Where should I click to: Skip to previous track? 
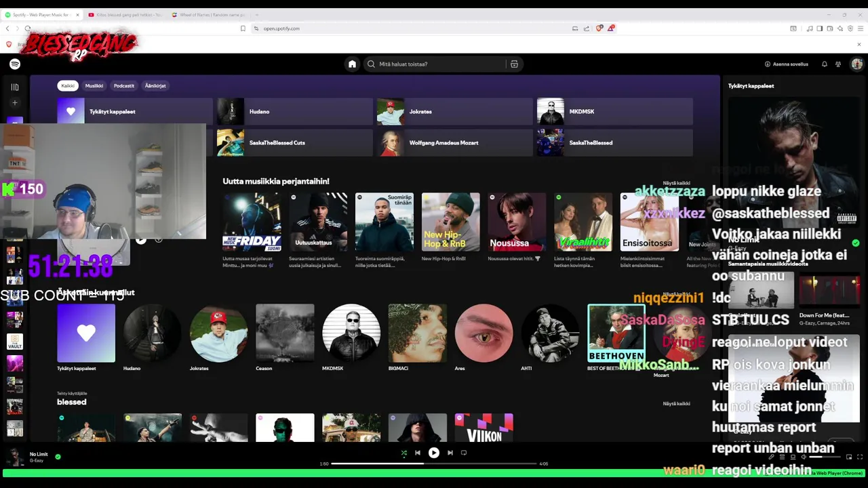418,453
